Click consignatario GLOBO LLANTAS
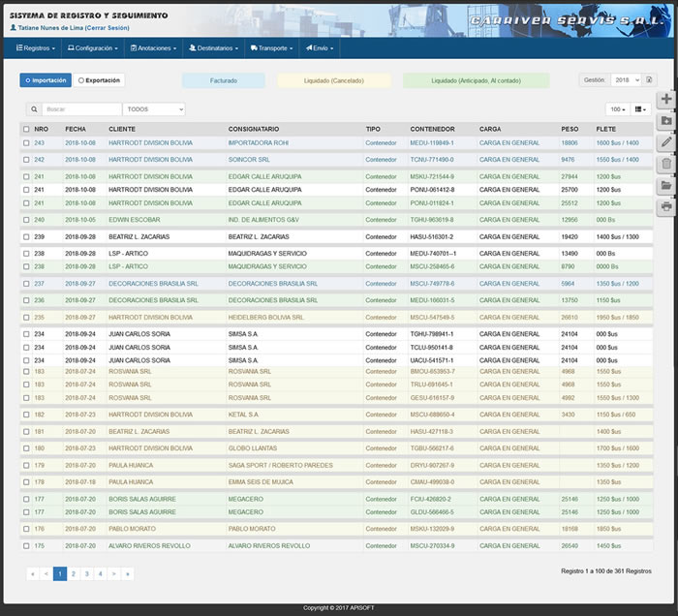 coord(253,448)
